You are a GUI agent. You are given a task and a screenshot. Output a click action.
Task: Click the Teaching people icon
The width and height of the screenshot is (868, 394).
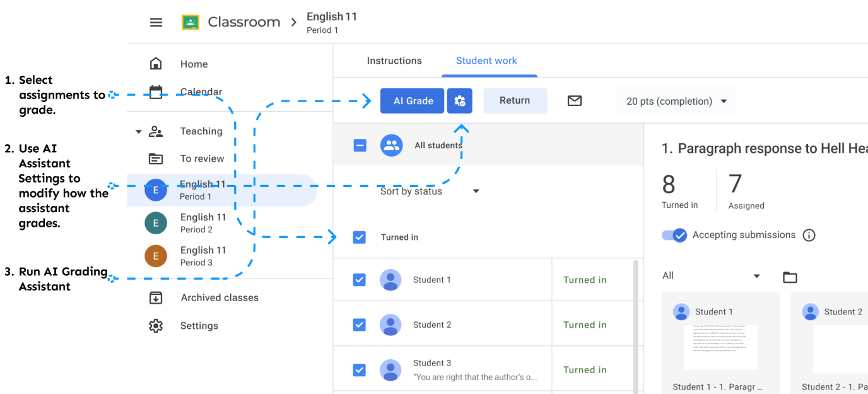(x=156, y=131)
